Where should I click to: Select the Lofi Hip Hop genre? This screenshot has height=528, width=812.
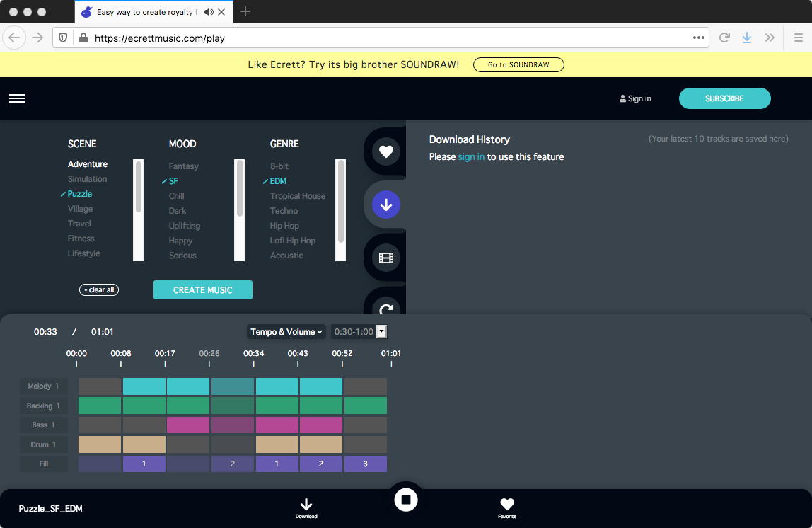(x=293, y=241)
